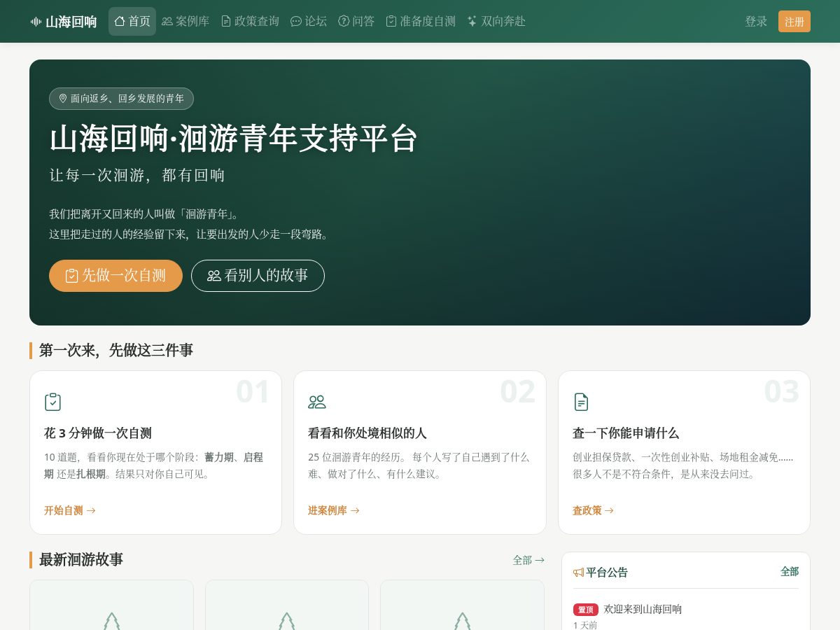Image resolution: width=840 pixels, height=630 pixels.
Task: Click the people icon in card 02
Action: (317, 402)
